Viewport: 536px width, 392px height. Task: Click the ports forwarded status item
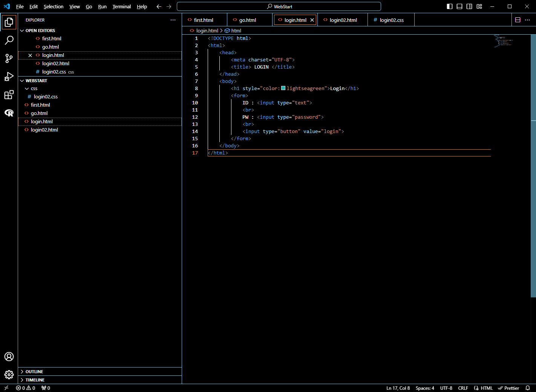(46, 388)
